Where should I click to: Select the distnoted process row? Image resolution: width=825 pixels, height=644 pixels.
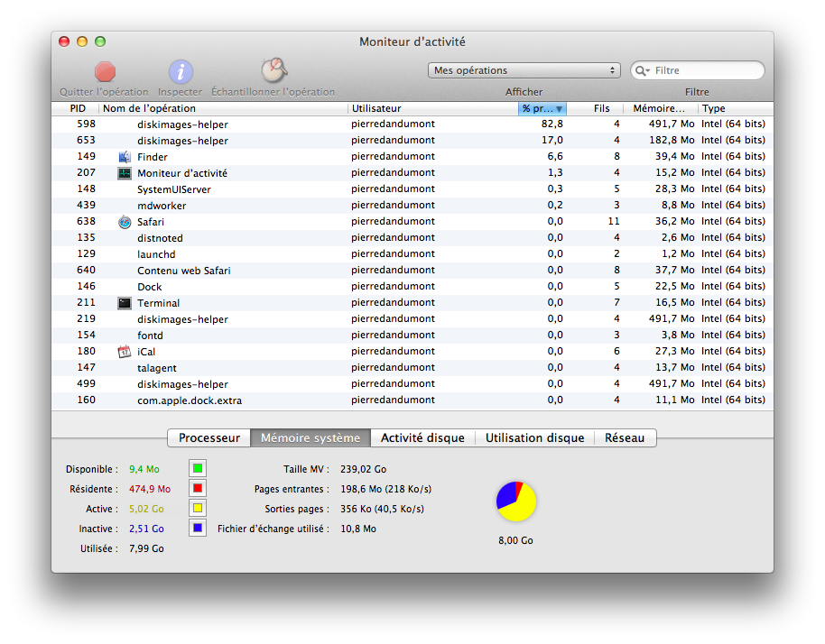coord(412,237)
